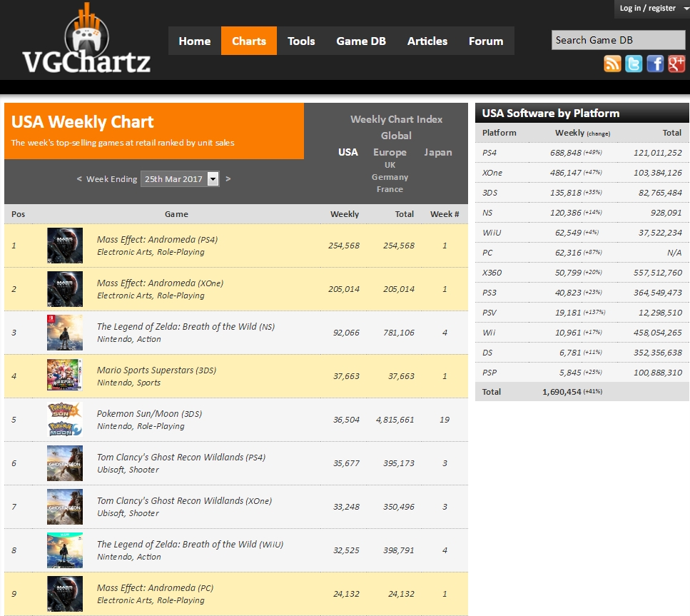Open Ghost Recon Wildlands (PS4) title
690x616 pixels.
coord(181,458)
